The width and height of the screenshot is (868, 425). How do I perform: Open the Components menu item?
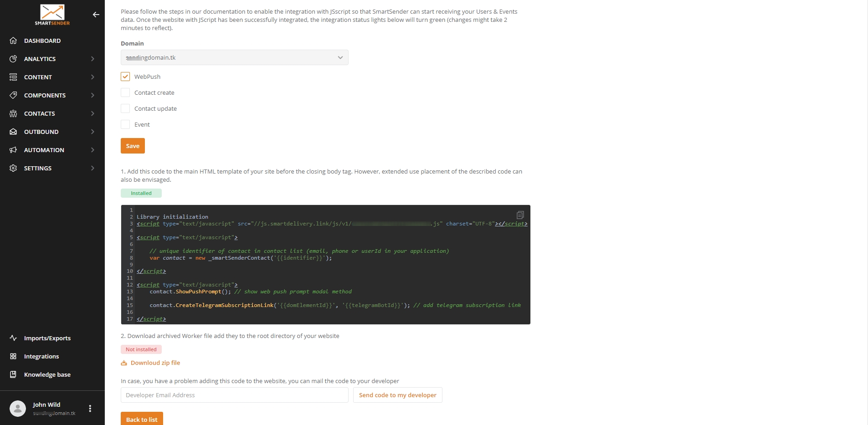[x=45, y=95]
